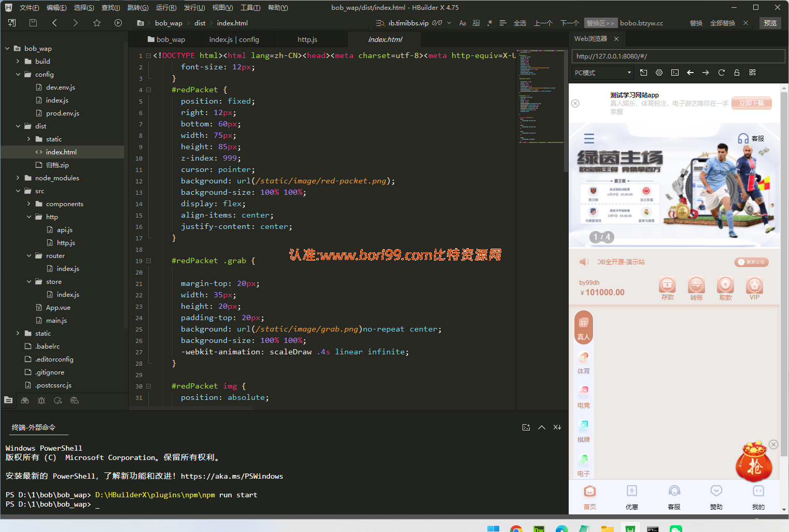789x532 pixels.
Task: Collapse the router folder
Action: 29,256
